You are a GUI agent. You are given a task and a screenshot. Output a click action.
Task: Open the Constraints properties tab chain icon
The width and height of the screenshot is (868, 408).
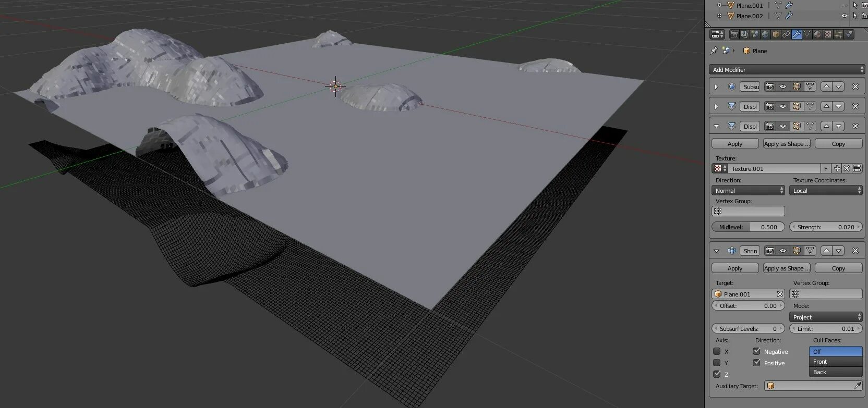(x=786, y=34)
